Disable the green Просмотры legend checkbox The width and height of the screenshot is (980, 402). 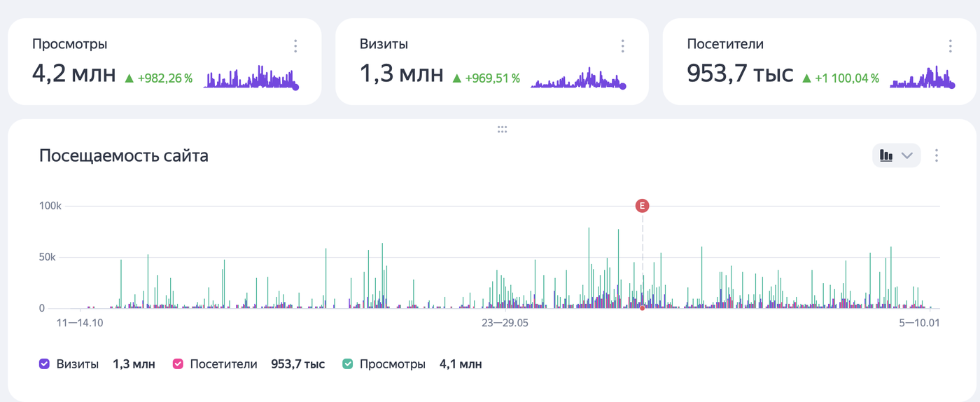click(x=348, y=364)
